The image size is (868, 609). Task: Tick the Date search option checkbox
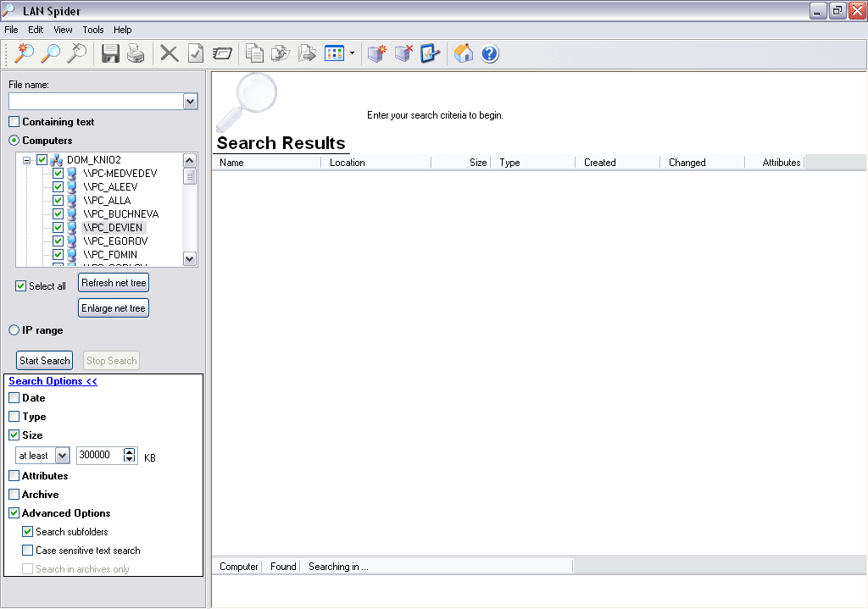point(14,398)
